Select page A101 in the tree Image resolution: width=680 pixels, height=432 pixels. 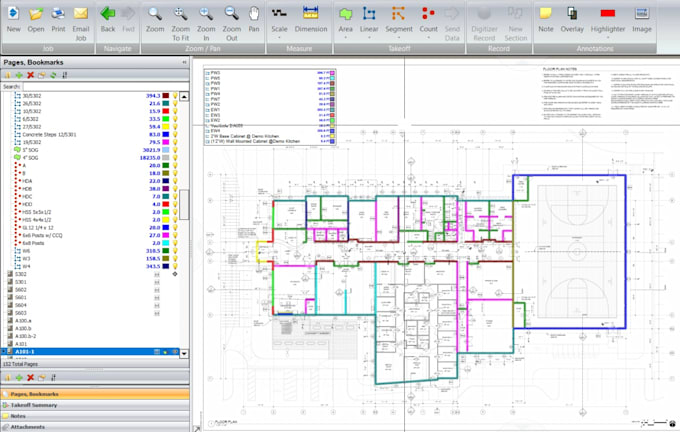tap(21, 344)
